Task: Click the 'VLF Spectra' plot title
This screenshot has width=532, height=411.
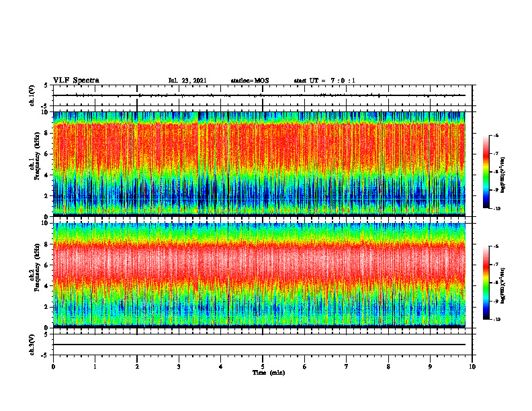Action: pos(76,81)
